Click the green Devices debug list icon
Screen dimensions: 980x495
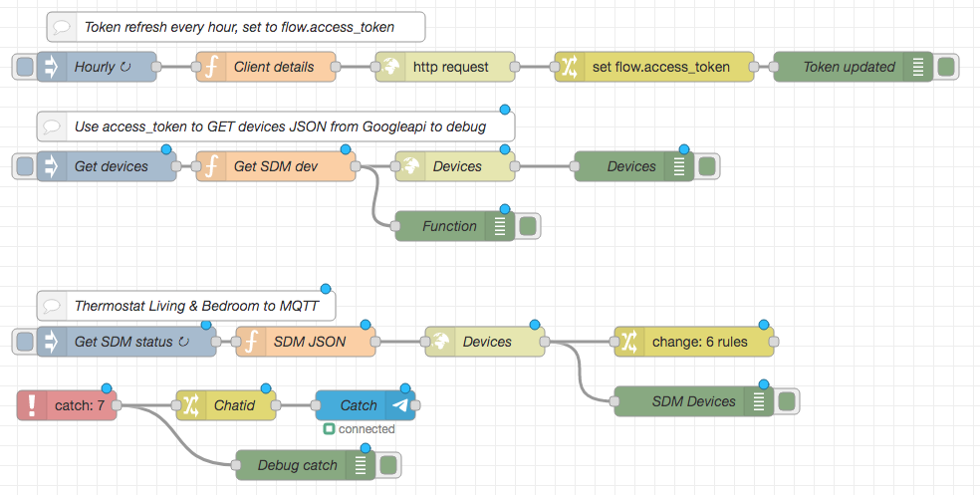coord(679,166)
